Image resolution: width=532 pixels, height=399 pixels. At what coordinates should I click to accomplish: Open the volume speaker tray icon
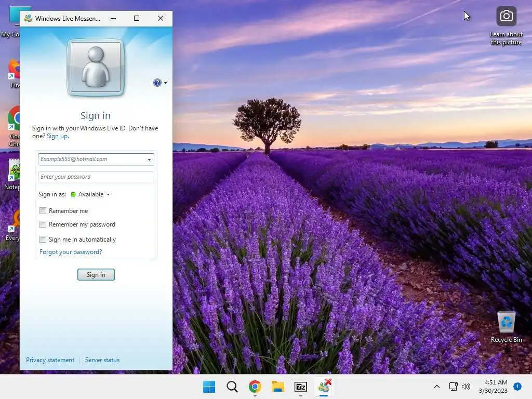466,387
